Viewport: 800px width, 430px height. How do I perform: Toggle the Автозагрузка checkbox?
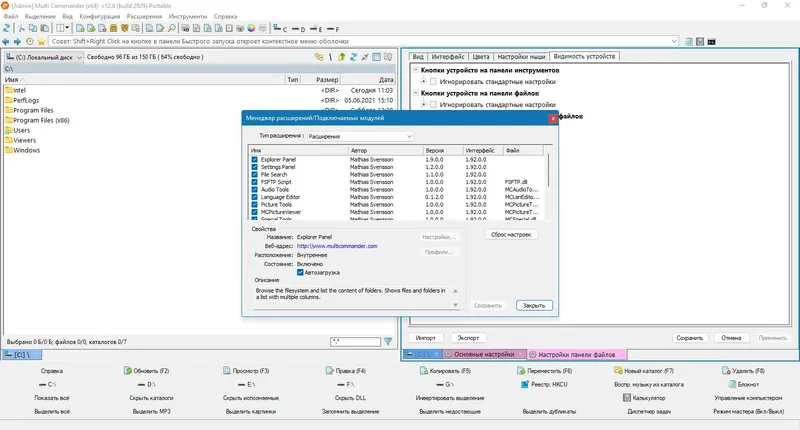point(301,272)
